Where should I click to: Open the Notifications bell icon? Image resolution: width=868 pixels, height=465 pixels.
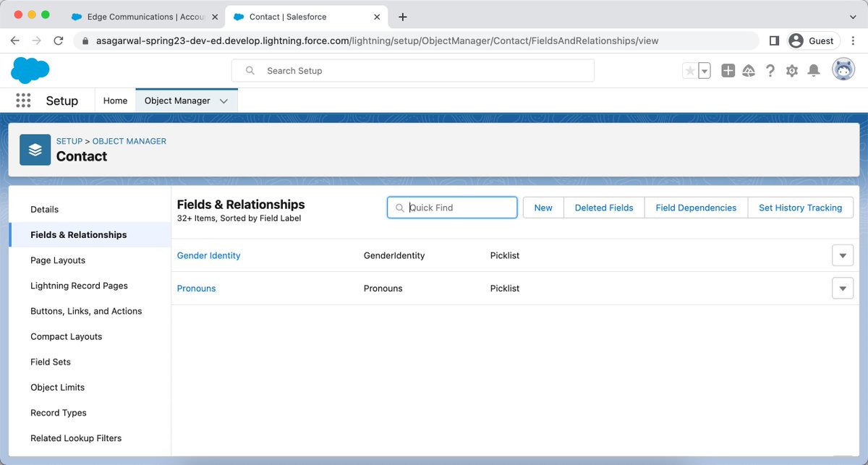(x=814, y=71)
